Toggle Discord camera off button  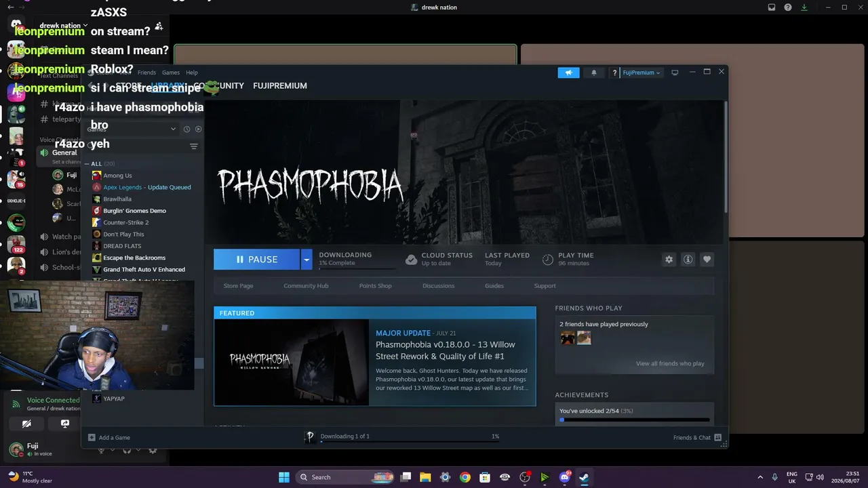click(26, 424)
